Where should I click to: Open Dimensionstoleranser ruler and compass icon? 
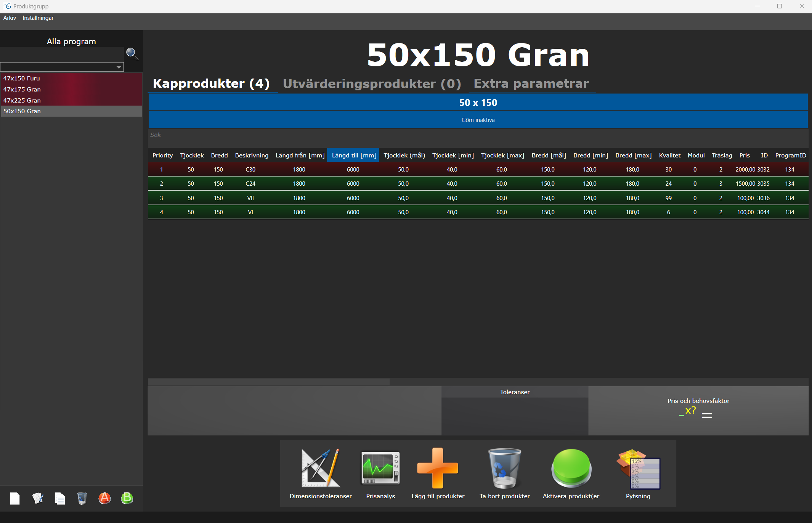(x=320, y=468)
